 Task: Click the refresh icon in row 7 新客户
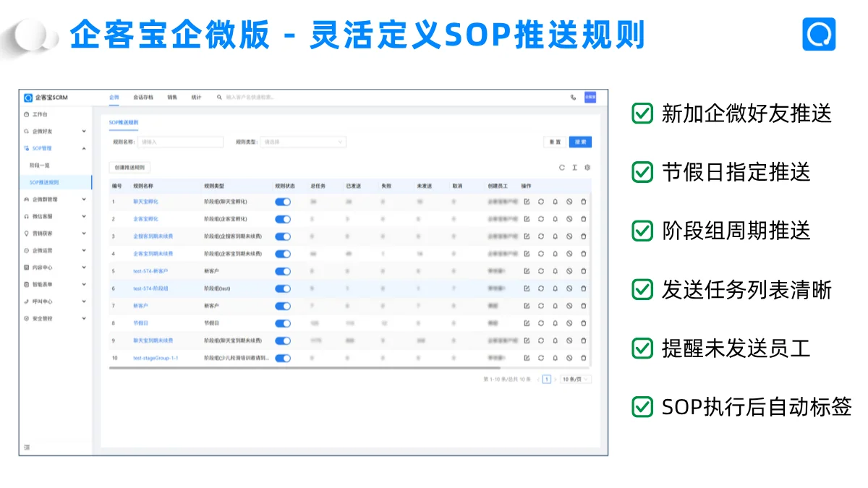point(541,306)
